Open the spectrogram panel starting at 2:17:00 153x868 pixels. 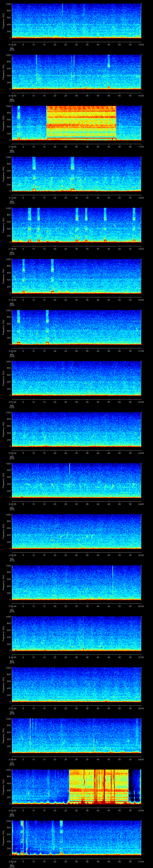[x=76, y=174]
